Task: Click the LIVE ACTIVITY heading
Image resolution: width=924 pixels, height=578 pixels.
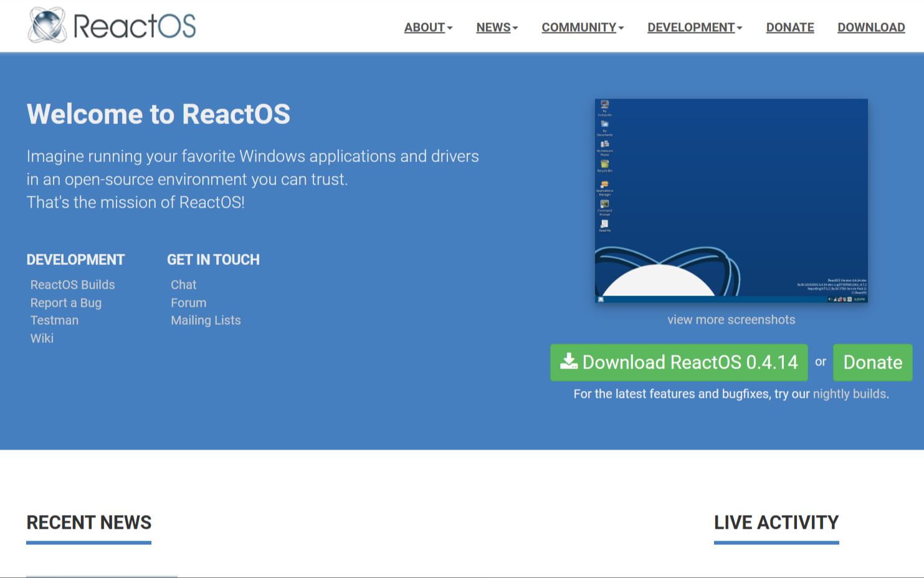Action: click(x=776, y=522)
